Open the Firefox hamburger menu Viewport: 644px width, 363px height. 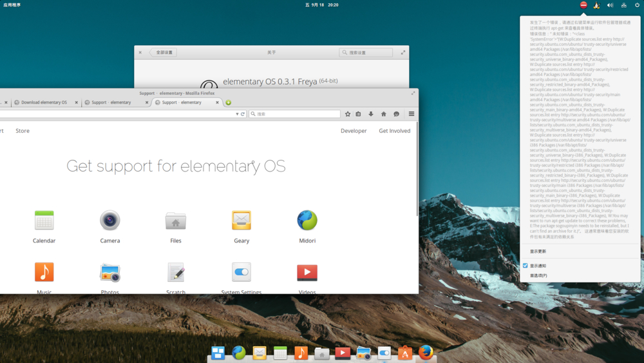tap(411, 114)
